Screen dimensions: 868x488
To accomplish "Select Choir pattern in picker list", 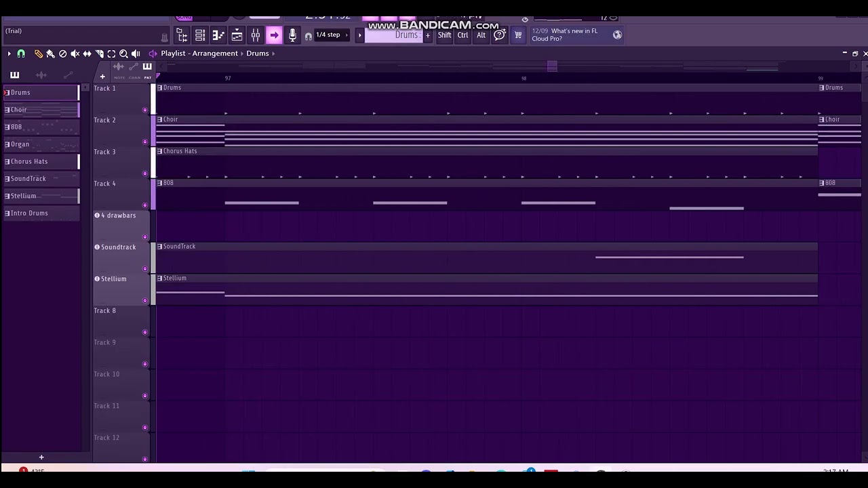I will pyautogui.click(x=41, y=110).
